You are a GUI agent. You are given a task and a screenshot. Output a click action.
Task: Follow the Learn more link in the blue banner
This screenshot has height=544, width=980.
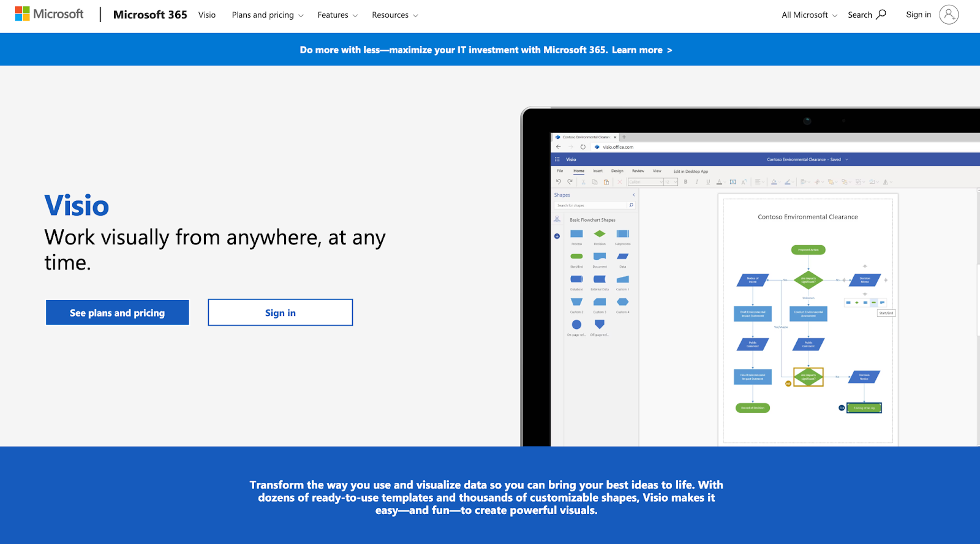(x=642, y=50)
